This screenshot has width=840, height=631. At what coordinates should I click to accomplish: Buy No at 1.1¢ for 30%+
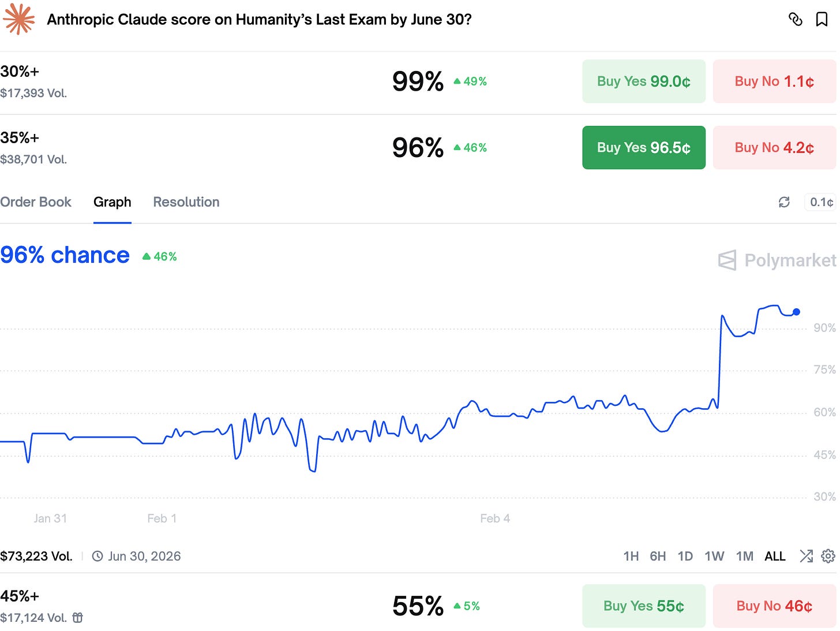[x=774, y=81]
